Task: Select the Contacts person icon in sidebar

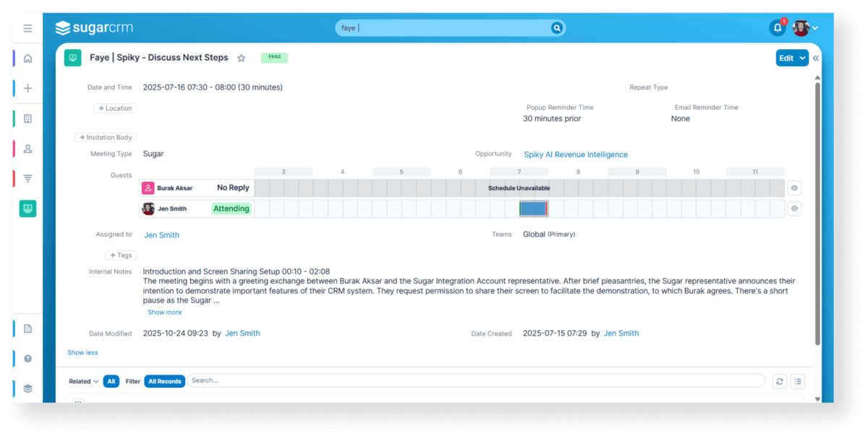Action: (27, 148)
